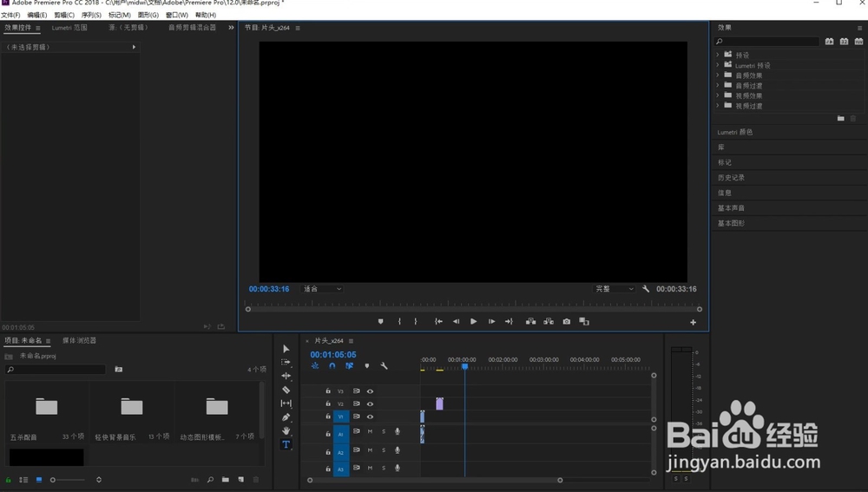Add marker in the program monitor
Image resolution: width=868 pixels, height=492 pixels.
[x=380, y=322]
